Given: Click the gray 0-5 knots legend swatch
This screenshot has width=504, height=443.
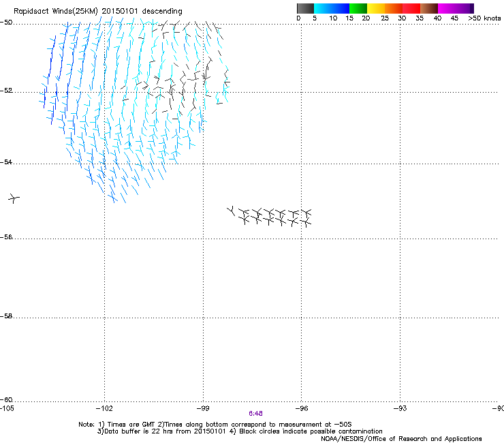Looking at the screenshot, I should (305, 8).
